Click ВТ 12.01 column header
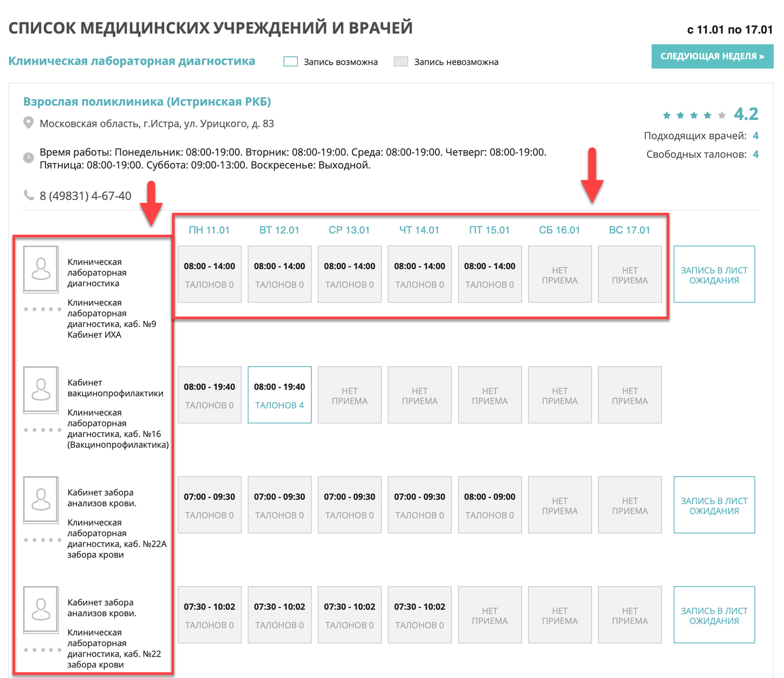 [279, 230]
